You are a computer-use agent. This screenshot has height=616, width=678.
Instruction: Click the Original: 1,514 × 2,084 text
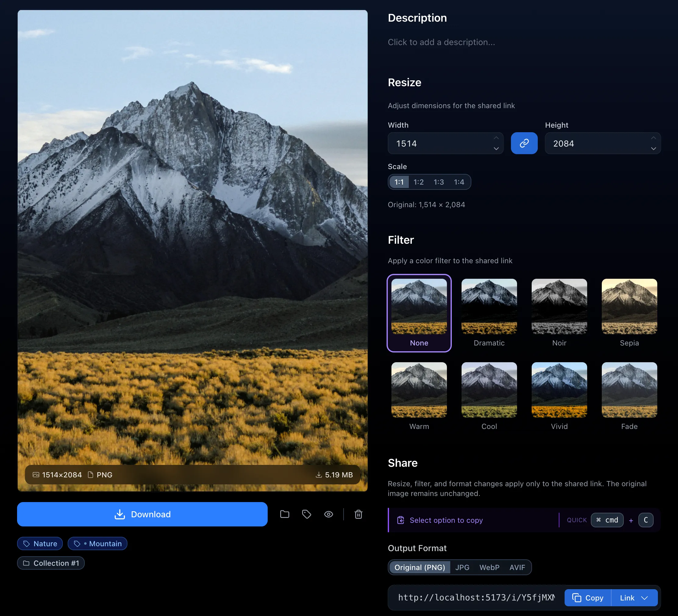[x=426, y=205]
